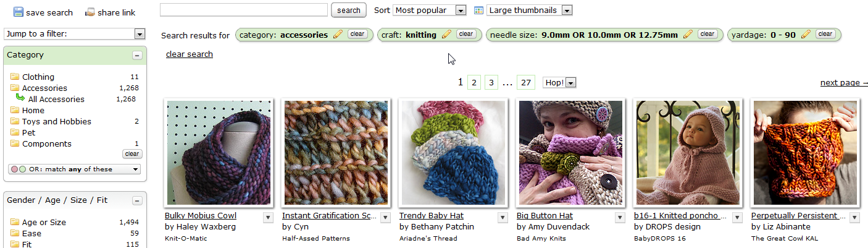Click into the search text field

click(x=243, y=10)
